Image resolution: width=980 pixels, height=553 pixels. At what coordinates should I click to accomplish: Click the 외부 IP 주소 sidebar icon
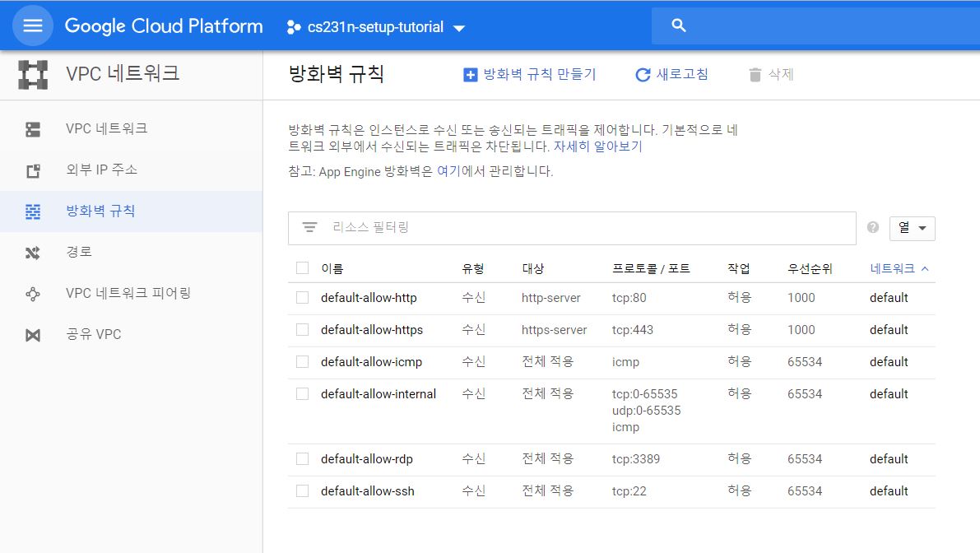coord(33,170)
